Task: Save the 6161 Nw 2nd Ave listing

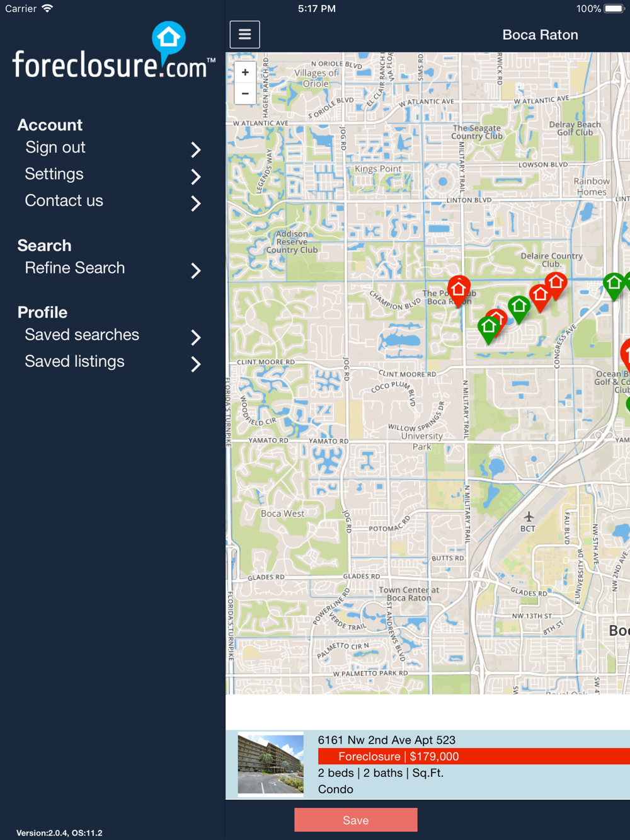Action: pyautogui.click(x=356, y=820)
